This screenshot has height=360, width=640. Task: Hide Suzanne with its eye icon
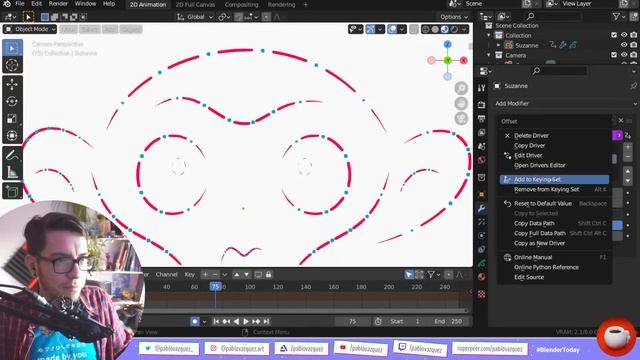[x=624, y=45]
